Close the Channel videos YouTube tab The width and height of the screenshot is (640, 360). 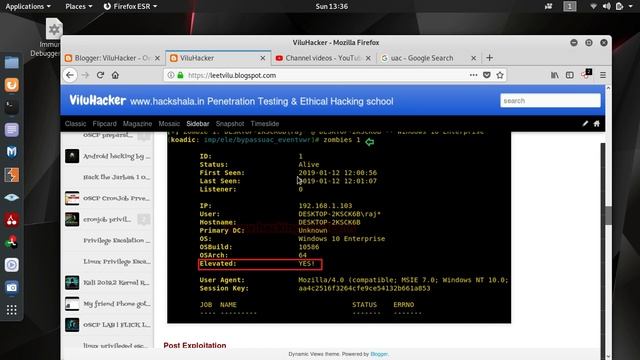pyautogui.click(x=368, y=58)
